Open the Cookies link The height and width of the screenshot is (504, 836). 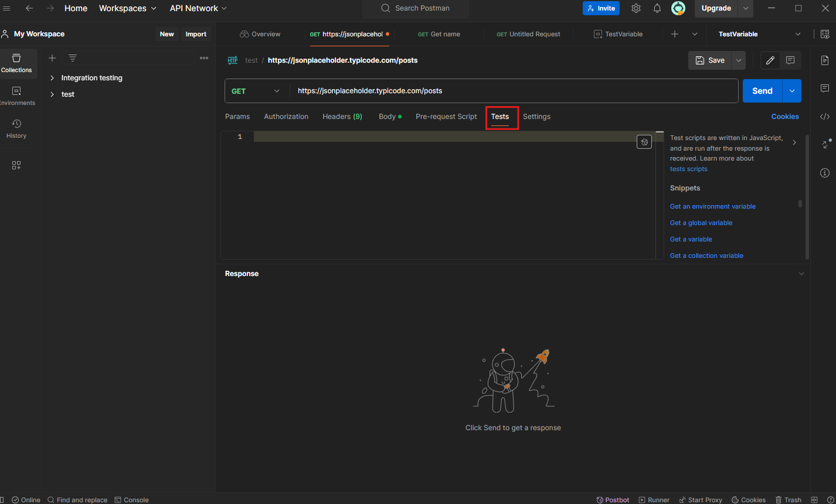pos(785,117)
